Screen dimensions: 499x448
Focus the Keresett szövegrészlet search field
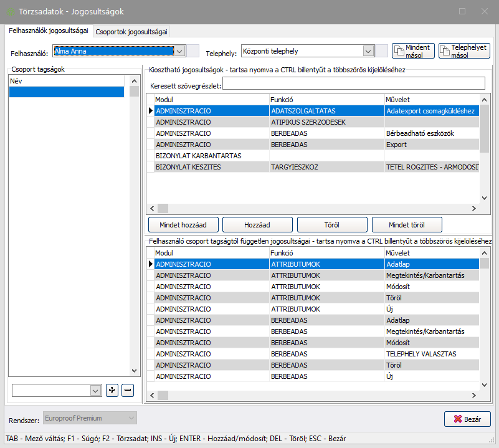353,84
